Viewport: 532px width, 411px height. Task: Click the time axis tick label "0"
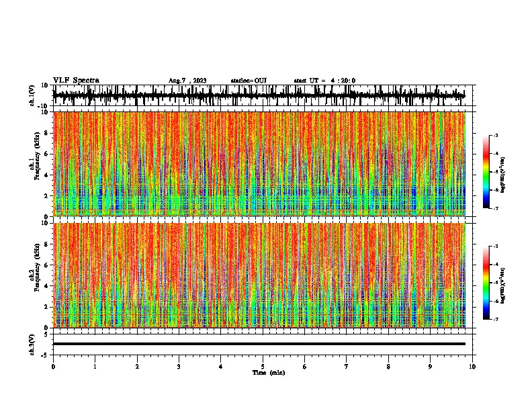pyautogui.click(x=53, y=367)
